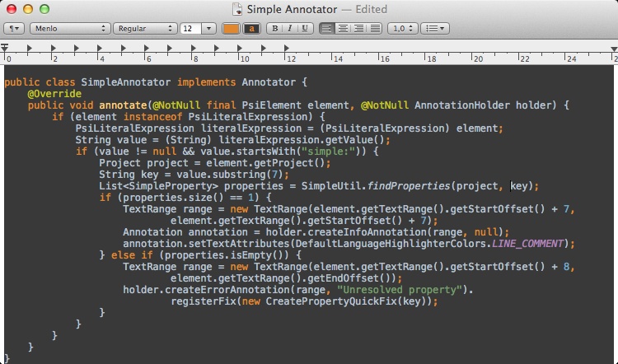The height and width of the screenshot is (364, 618).
Task: Toggle bold formatting
Action: pyautogui.click(x=274, y=28)
